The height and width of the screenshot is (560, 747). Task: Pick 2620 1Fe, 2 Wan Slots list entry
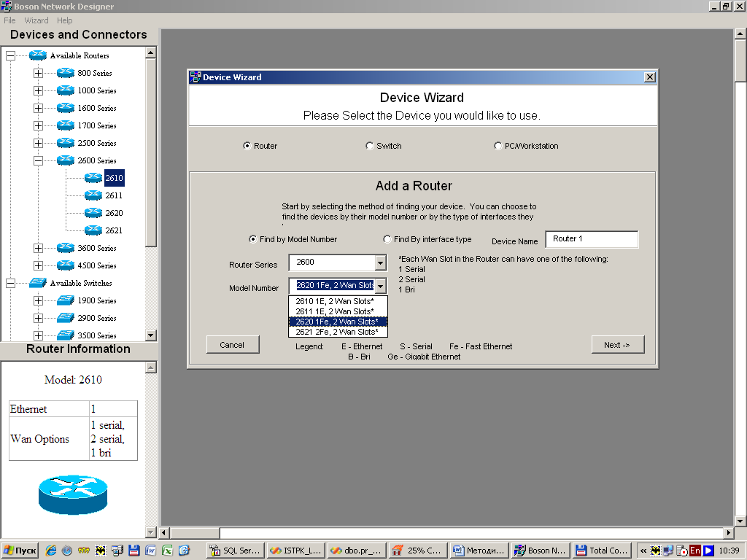[x=338, y=322]
